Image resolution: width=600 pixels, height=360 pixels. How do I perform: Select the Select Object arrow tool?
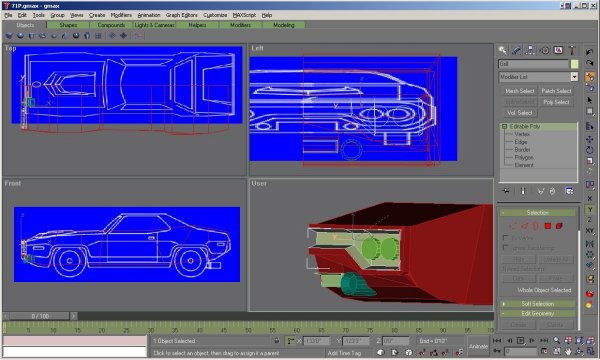point(590,100)
